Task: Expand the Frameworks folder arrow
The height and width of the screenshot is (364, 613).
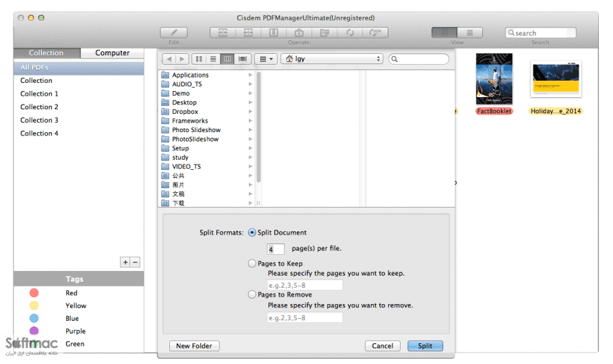Action: [x=250, y=121]
